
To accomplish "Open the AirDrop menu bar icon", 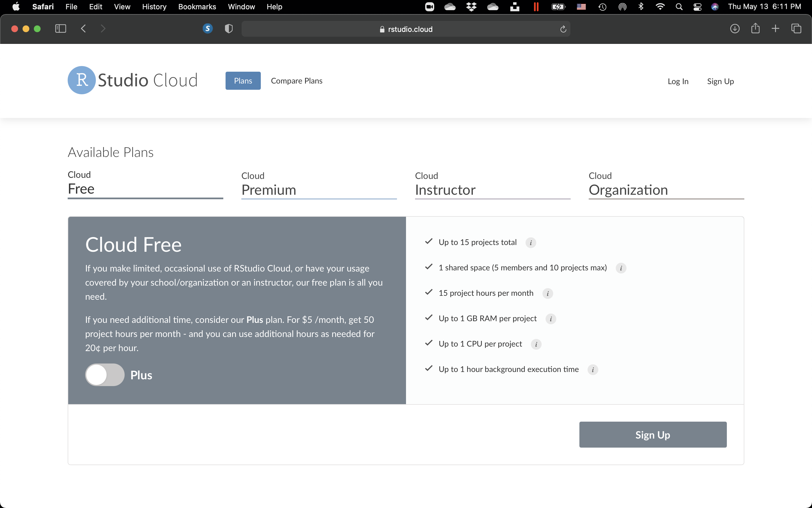I will (622, 7).
